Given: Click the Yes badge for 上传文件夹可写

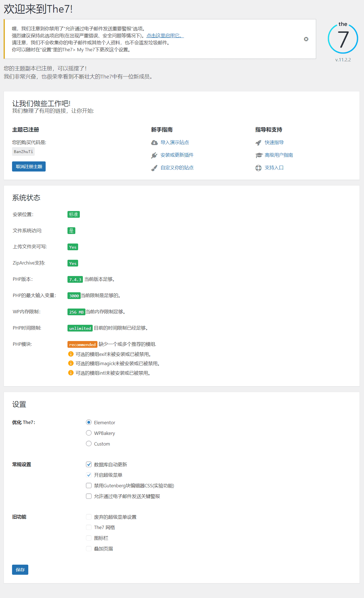Looking at the screenshot, I should pyautogui.click(x=73, y=247).
